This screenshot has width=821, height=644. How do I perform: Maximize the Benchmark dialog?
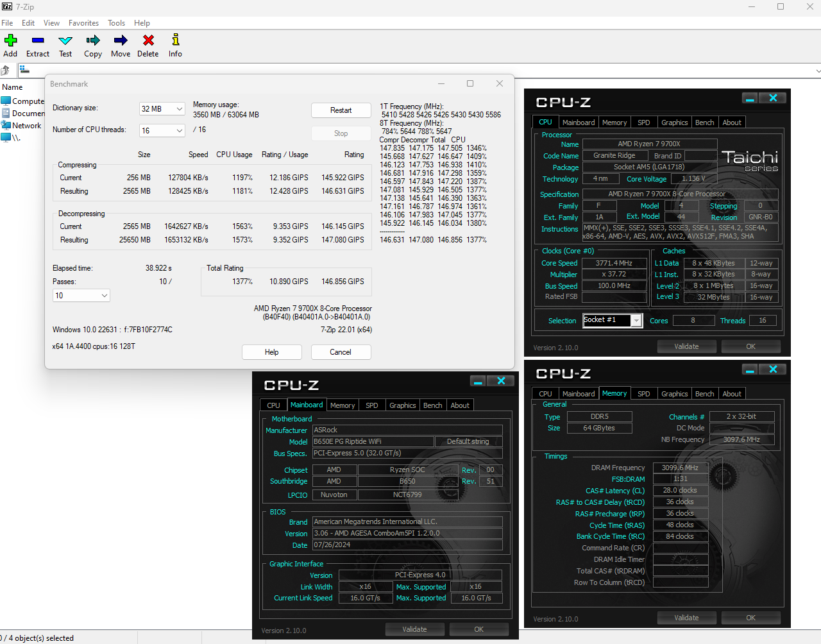click(470, 83)
